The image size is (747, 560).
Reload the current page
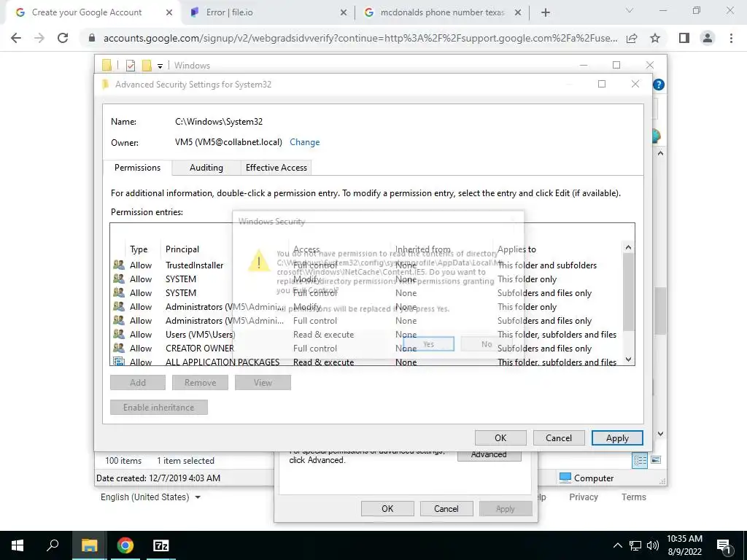63,38
